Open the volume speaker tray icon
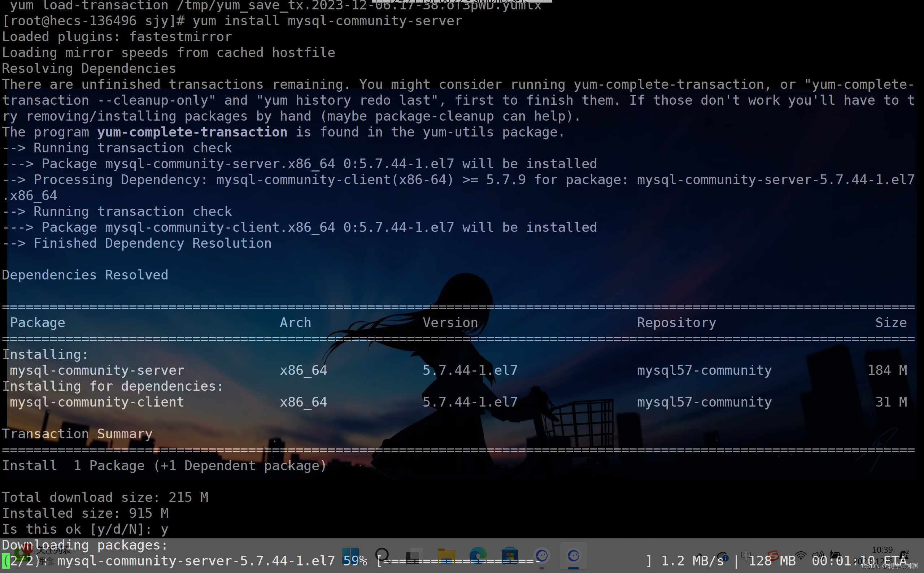Viewport: 924px width, 573px height. [818, 556]
